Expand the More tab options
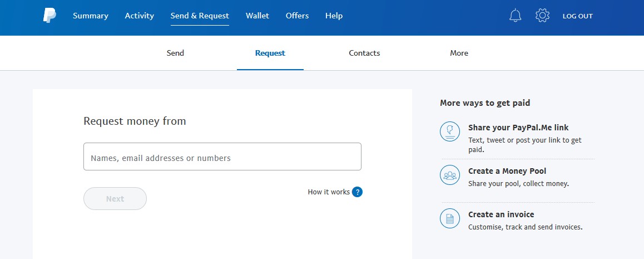 [x=459, y=53]
